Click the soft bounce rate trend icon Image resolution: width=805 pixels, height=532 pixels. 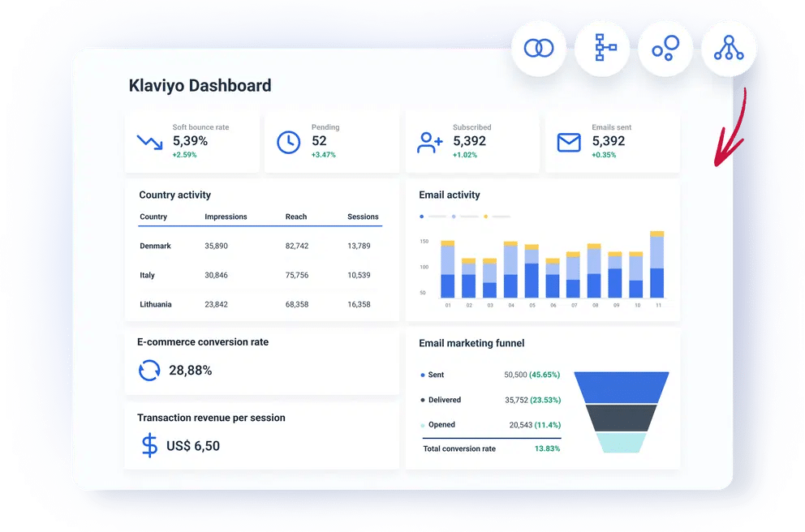[149, 142]
